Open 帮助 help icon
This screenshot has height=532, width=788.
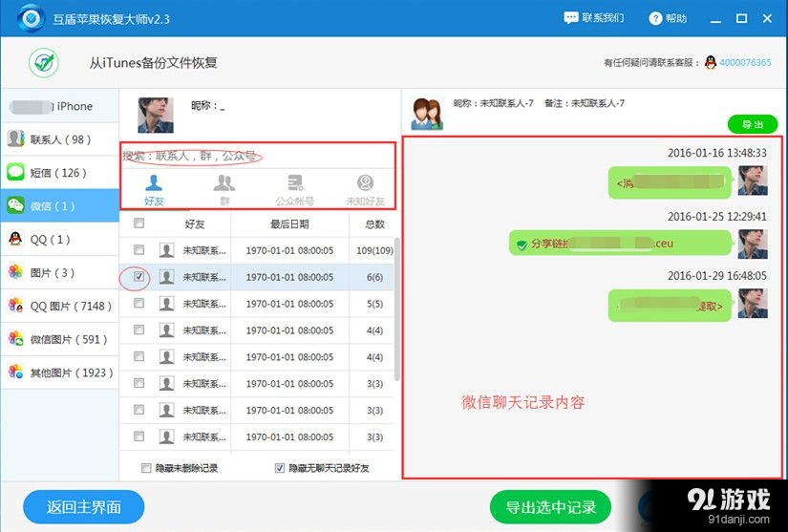(655, 18)
